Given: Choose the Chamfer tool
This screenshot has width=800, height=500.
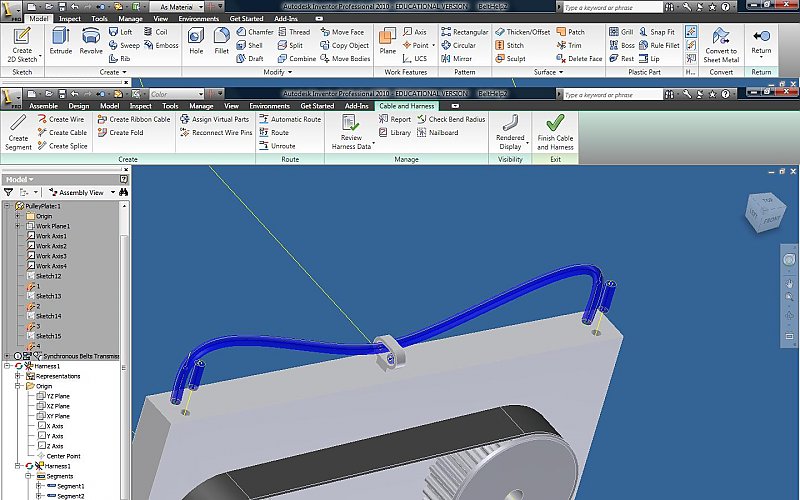Looking at the screenshot, I should [x=255, y=32].
